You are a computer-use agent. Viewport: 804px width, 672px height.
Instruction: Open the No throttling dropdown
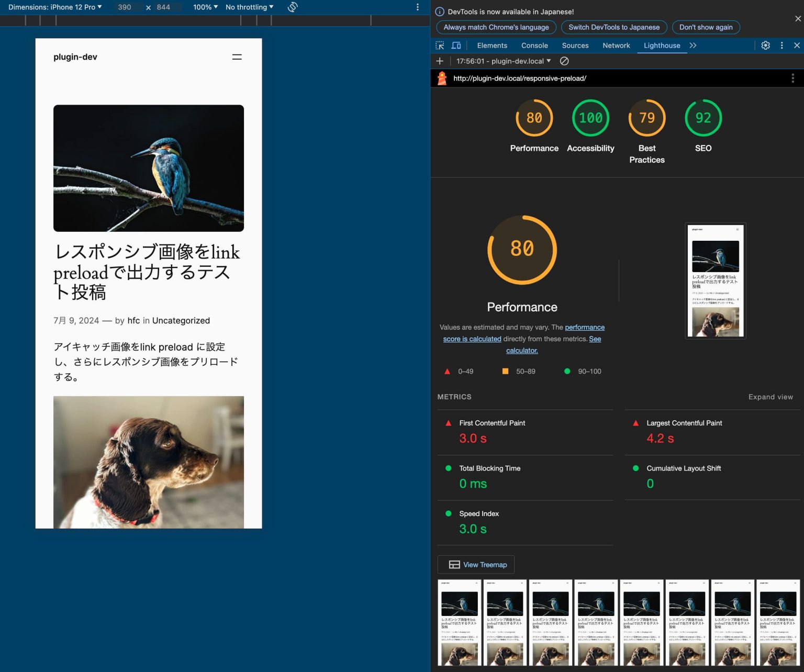[x=249, y=7]
